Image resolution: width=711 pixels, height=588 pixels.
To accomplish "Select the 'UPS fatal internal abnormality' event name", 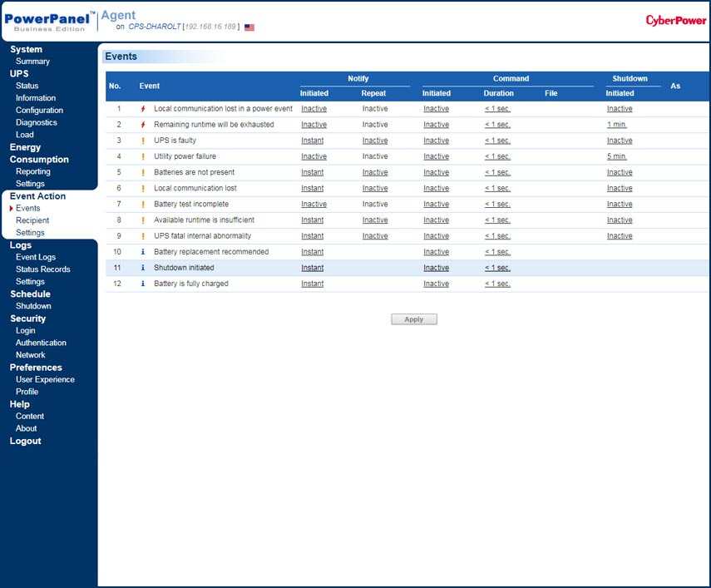I will pos(202,235).
